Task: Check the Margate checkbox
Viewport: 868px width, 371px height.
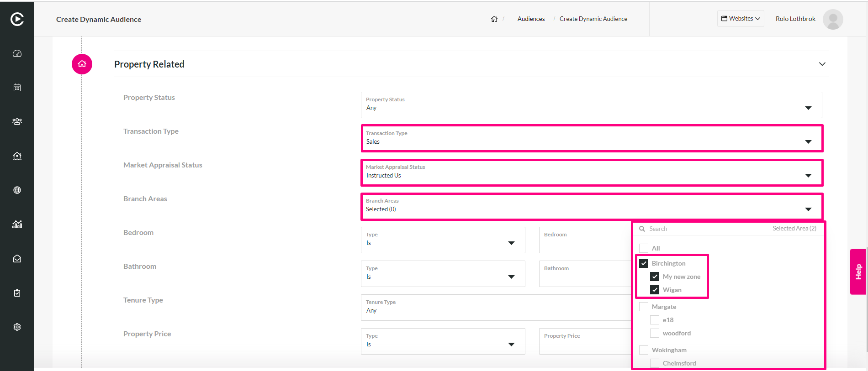Action: point(644,307)
